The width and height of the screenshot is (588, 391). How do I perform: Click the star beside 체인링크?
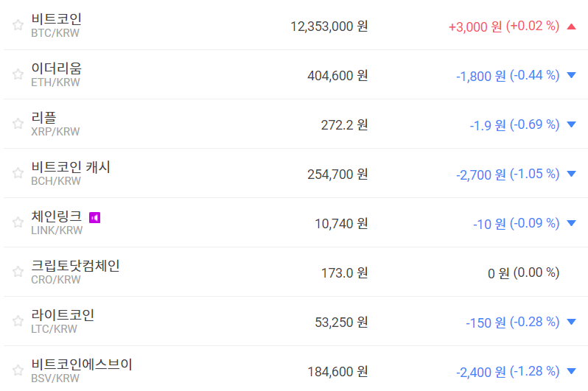click(x=18, y=222)
